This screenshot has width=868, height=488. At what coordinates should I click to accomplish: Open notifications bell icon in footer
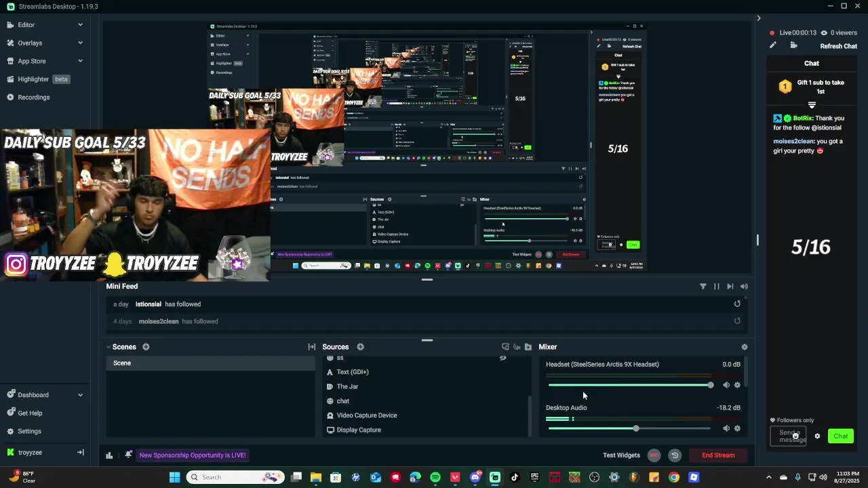tap(128, 455)
